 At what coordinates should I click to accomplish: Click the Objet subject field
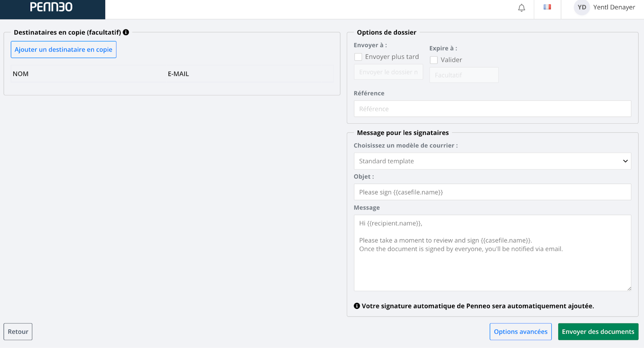[492, 192]
